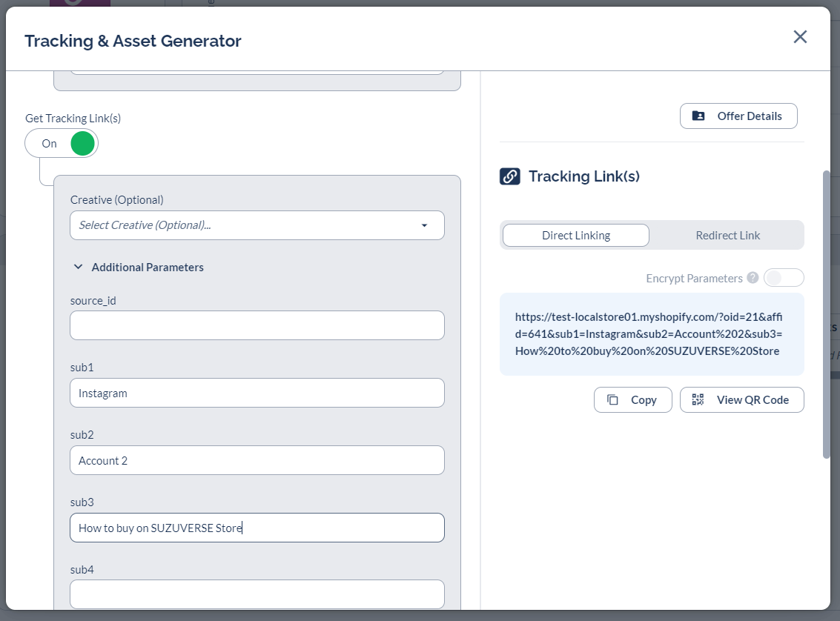Open View QR Code

(x=742, y=400)
